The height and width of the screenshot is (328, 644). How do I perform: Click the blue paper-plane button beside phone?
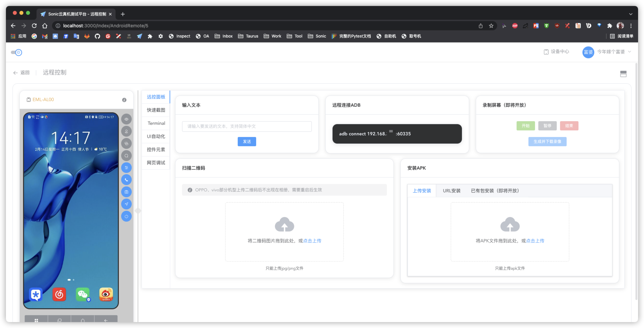[x=126, y=204]
